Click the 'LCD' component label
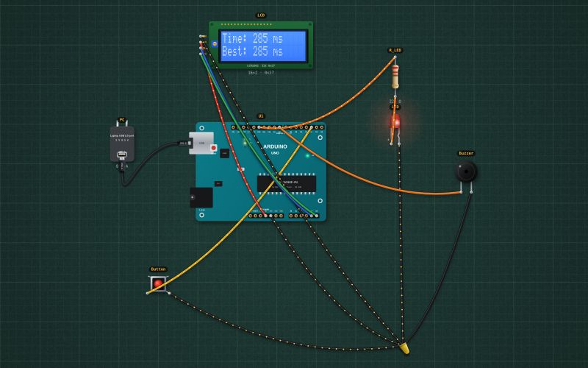Image resolution: width=588 pixels, height=368 pixels. coord(261,15)
